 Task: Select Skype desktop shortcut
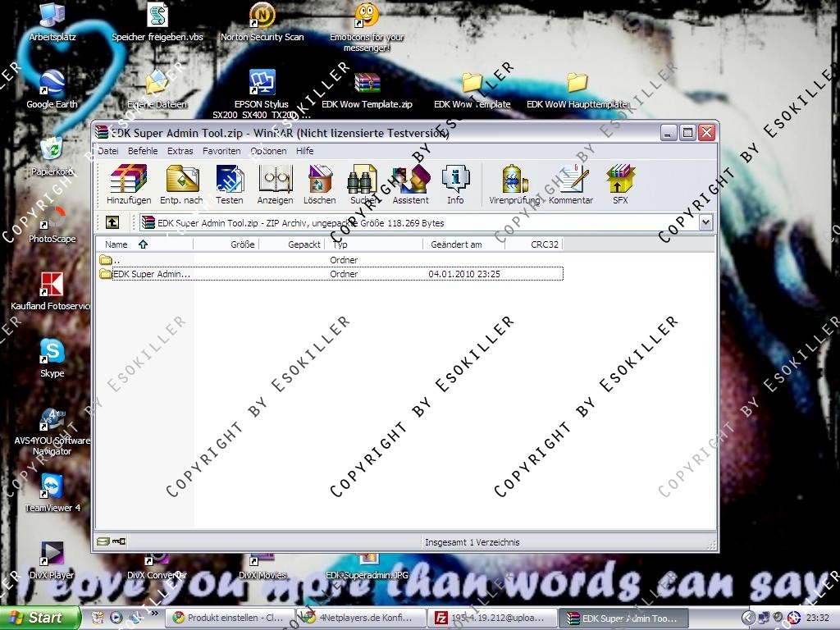point(52,359)
